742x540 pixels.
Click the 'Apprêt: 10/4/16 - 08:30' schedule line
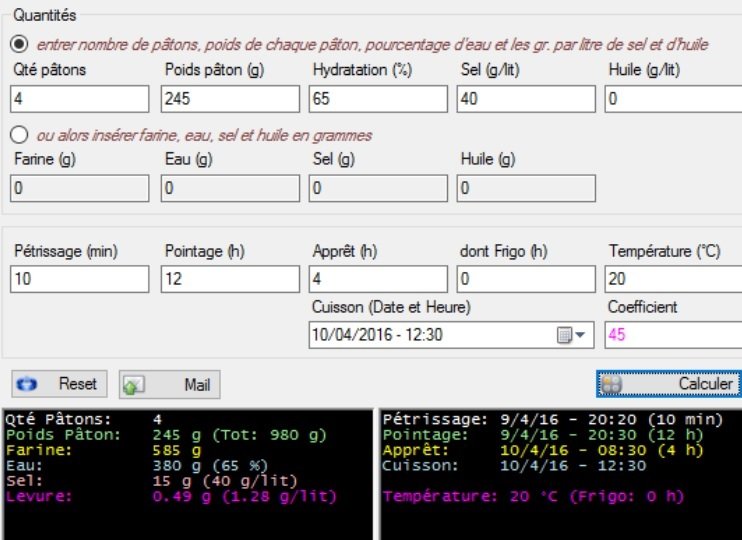(x=543, y=450)
